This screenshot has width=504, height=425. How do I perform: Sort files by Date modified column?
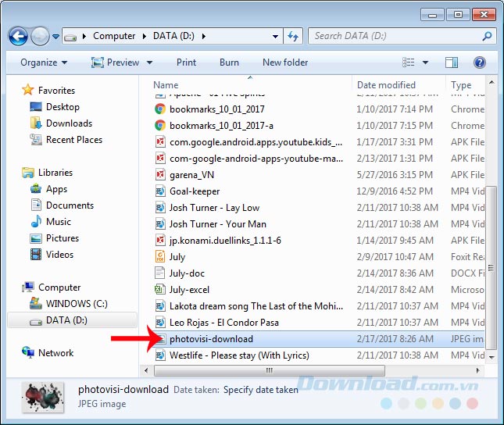tap(386, 84)
